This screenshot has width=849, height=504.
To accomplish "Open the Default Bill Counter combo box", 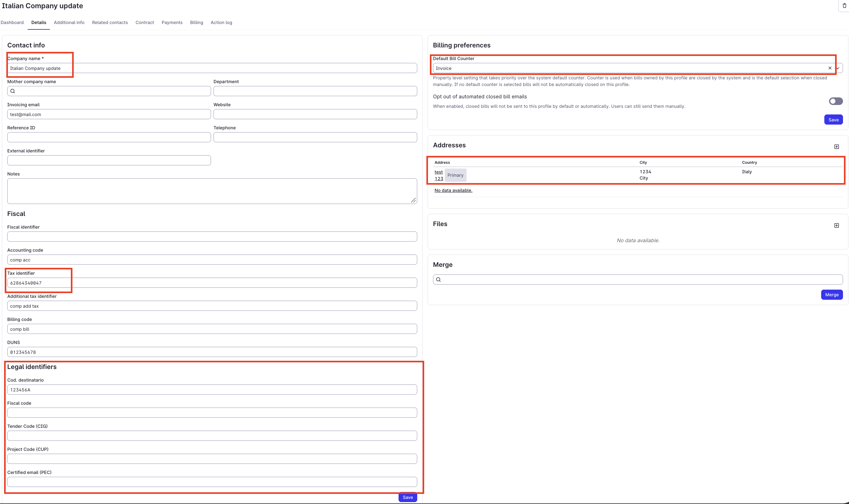I will tap(637, 68).
